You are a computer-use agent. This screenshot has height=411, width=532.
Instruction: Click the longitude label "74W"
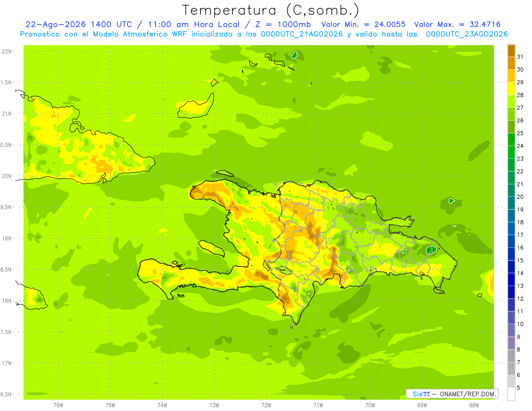click(x=162, y=405)
